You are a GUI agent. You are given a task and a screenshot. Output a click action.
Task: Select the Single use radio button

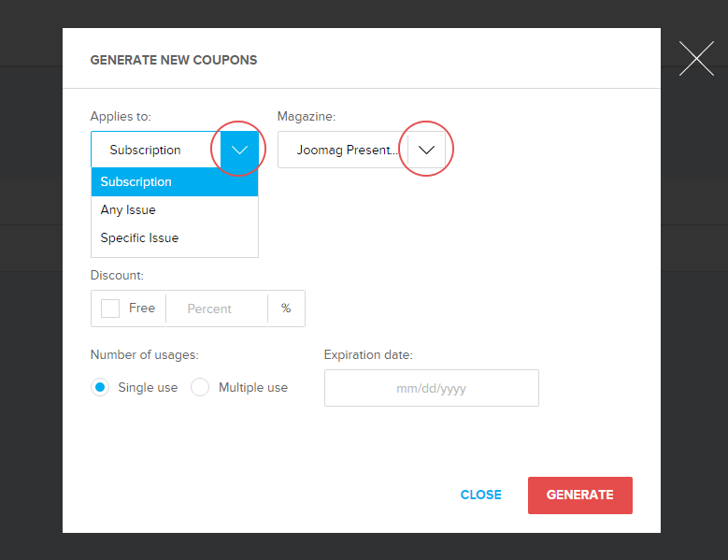[x=100, y=387]
